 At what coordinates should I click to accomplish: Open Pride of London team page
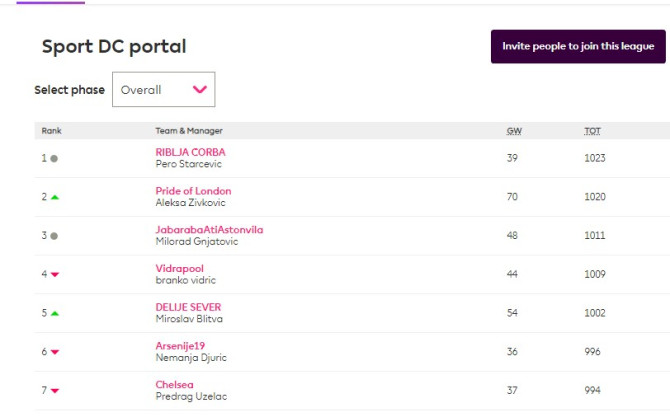coord(193,191)
